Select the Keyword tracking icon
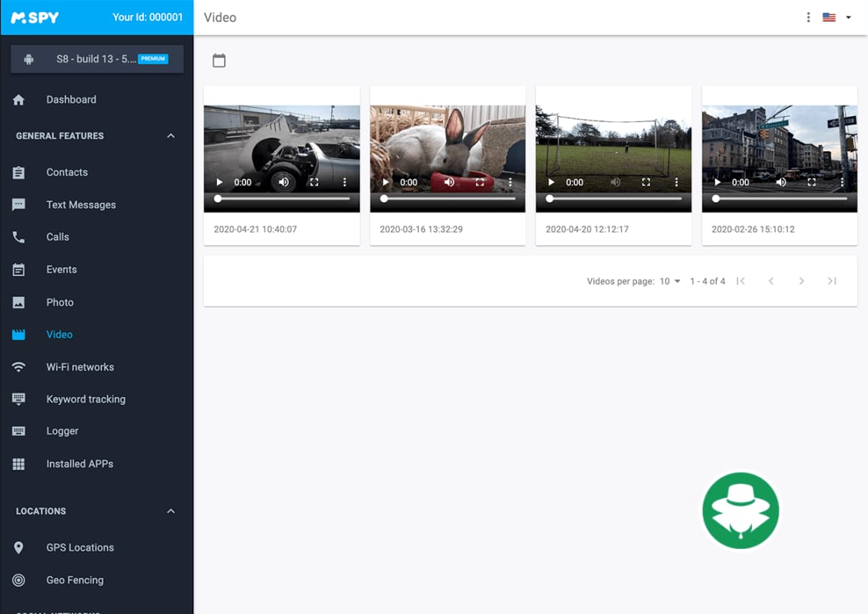 pyautogui.click(x=18, y=399)
